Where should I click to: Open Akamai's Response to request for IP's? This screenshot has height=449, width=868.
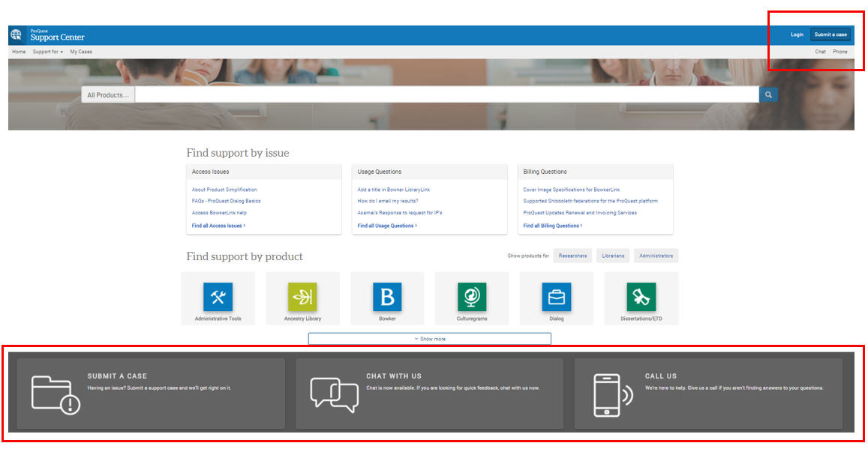pos(400,213)
